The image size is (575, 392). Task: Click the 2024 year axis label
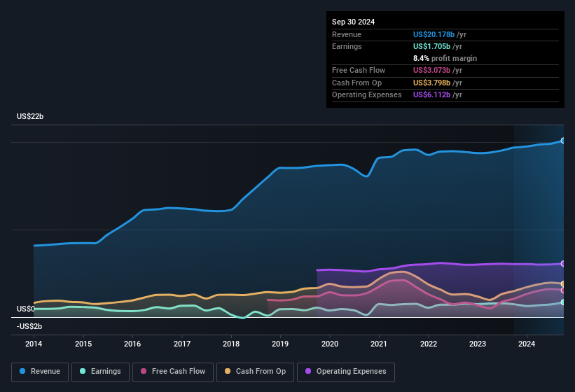click(527, 344)
